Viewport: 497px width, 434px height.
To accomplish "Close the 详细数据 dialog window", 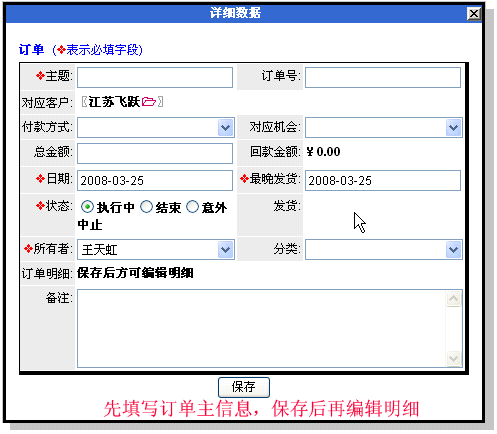I will [474, 14].
